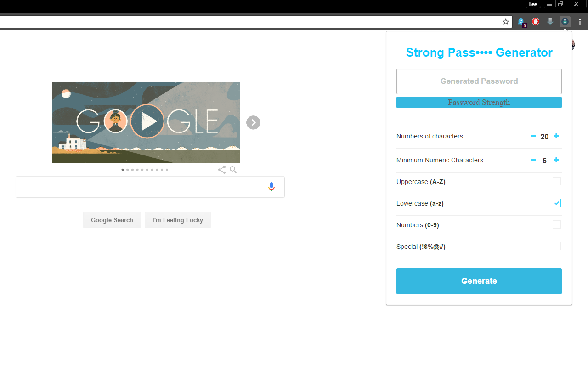Click the Numbers of characters value 20
Viewport: 588px width, 368px height.
544,137
